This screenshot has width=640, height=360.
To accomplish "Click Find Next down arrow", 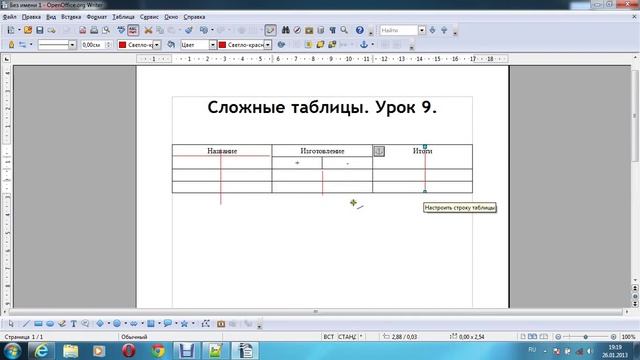I will coord(432,30).
